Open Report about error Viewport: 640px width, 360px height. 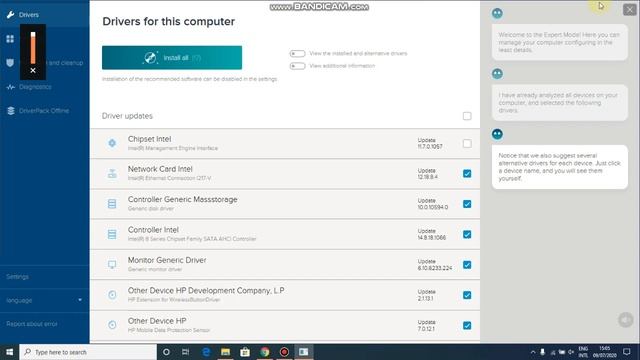pos(32,324)
